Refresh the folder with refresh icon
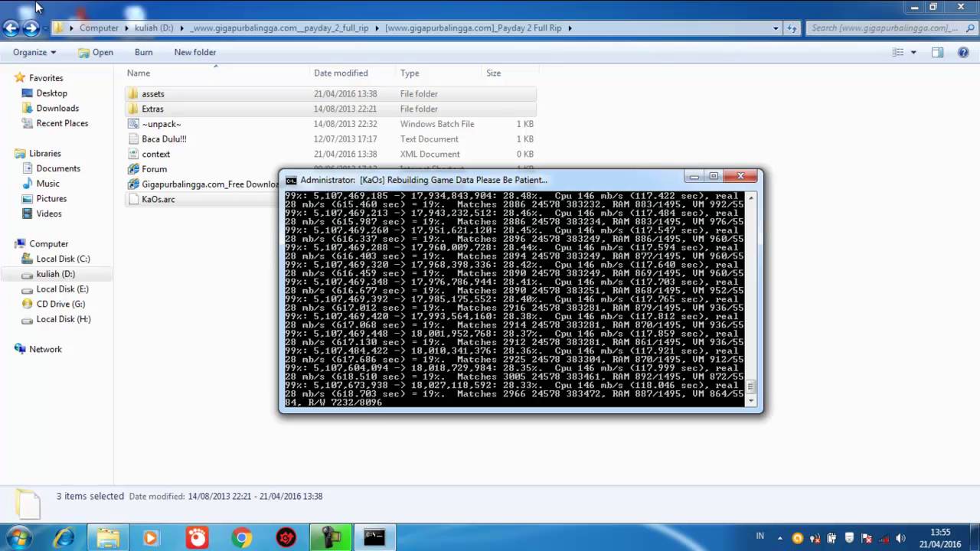 792,28
